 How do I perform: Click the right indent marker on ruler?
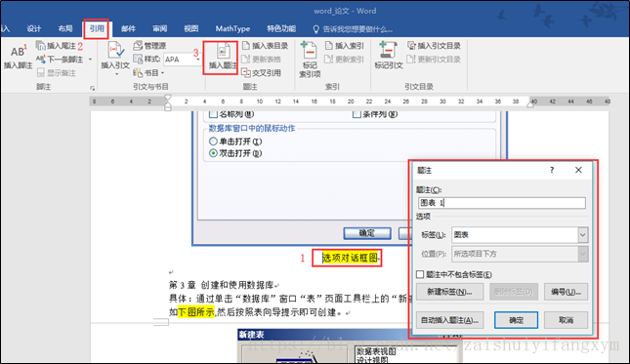[x=530, y=104]
